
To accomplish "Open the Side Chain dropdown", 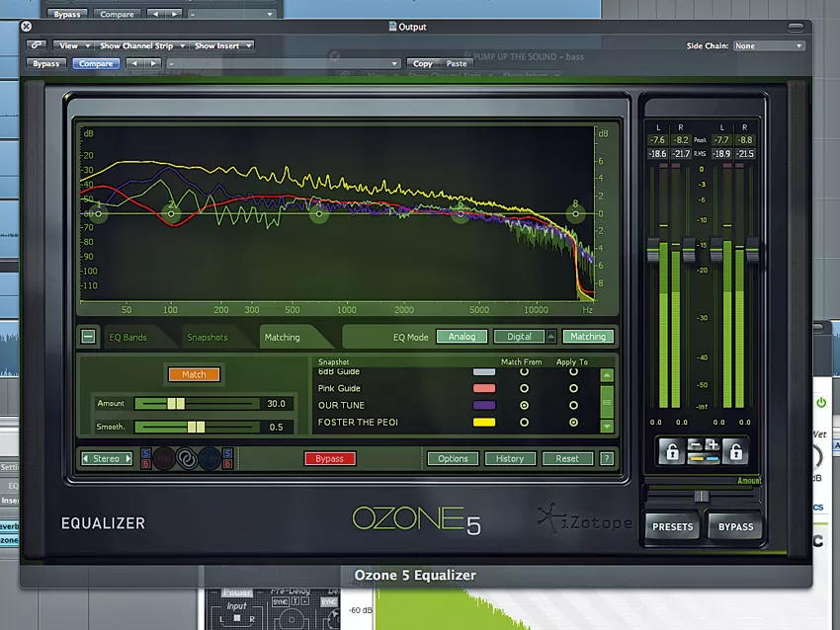I will tap(769, 45).
